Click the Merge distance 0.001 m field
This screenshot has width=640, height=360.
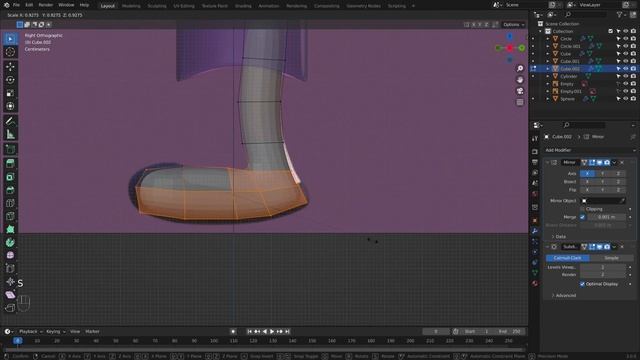point(607,217)
